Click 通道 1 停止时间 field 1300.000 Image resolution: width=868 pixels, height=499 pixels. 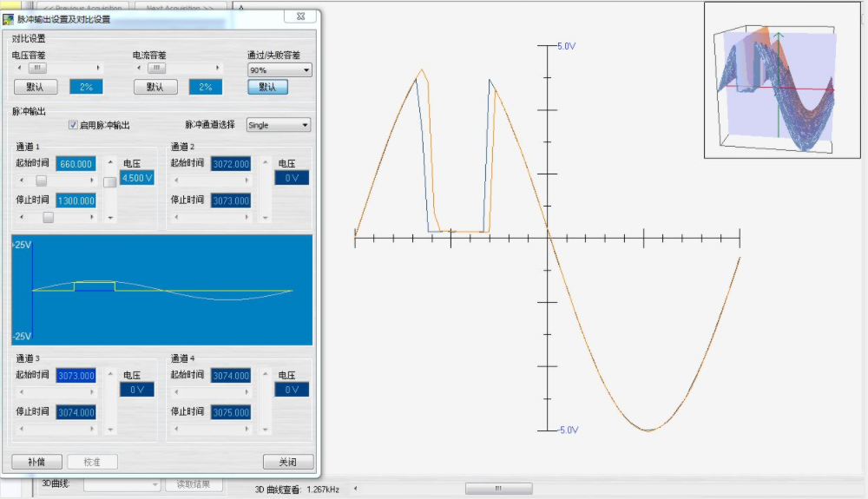point(76,200)
